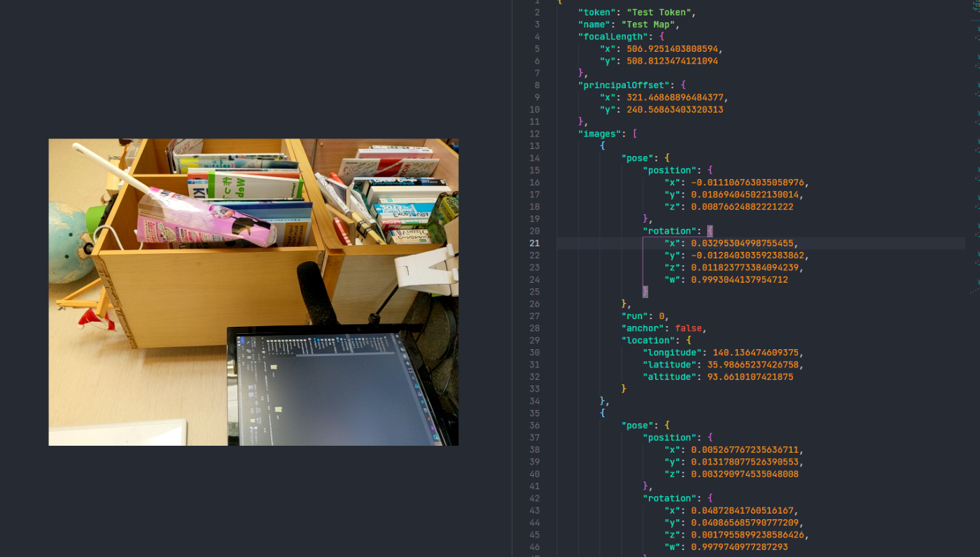Click the value 0.005267767235636711
Screen dimensions: 980x557
745,450
